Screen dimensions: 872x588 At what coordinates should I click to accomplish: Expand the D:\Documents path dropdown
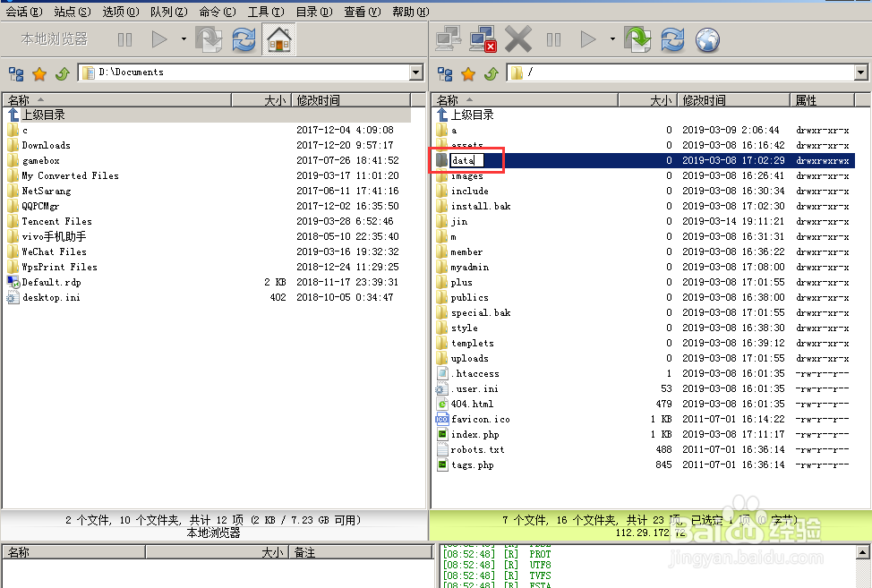click(x=415, y=72)
